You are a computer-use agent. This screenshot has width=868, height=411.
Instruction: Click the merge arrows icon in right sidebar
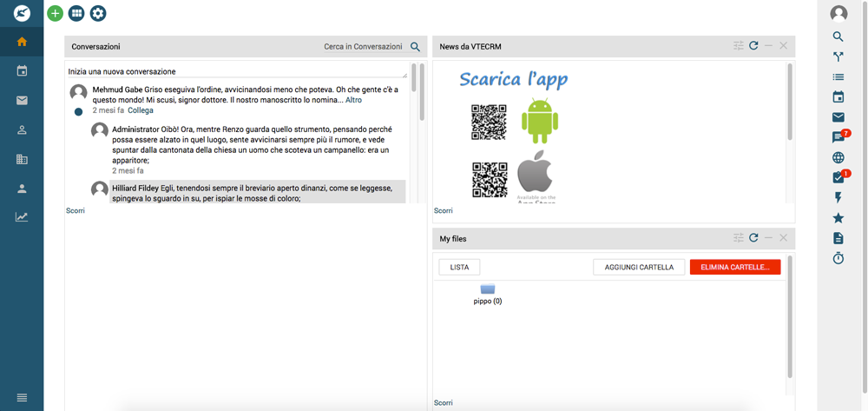tap(838, 56)
